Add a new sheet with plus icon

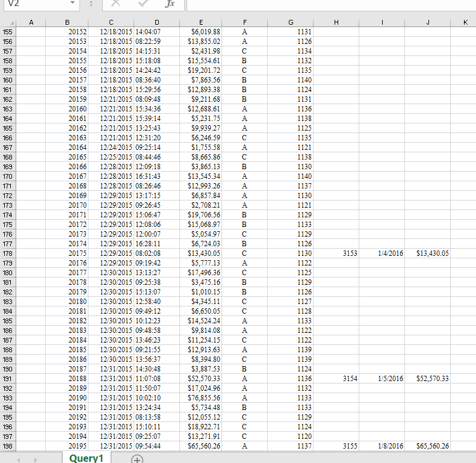click(137, 459)
